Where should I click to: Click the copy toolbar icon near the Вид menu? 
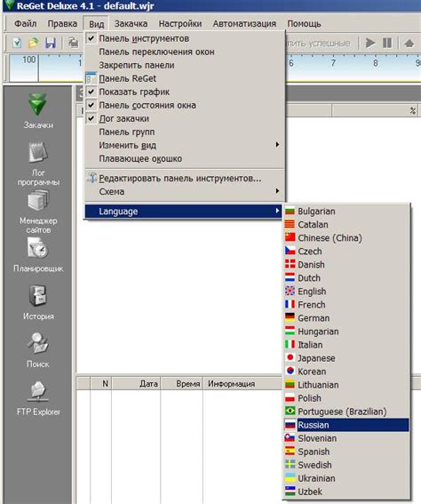tap(74, 43)
